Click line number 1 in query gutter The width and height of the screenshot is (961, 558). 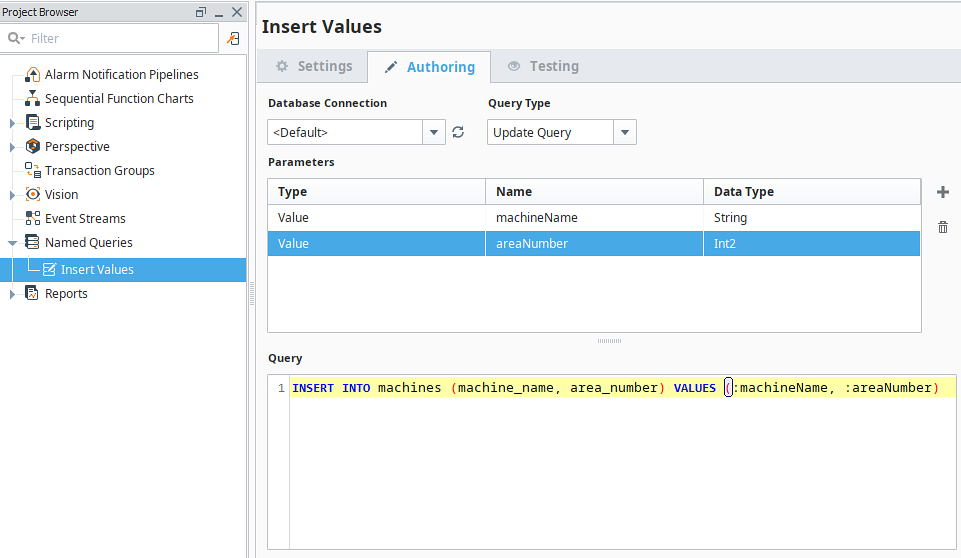(x=281, y=388)
